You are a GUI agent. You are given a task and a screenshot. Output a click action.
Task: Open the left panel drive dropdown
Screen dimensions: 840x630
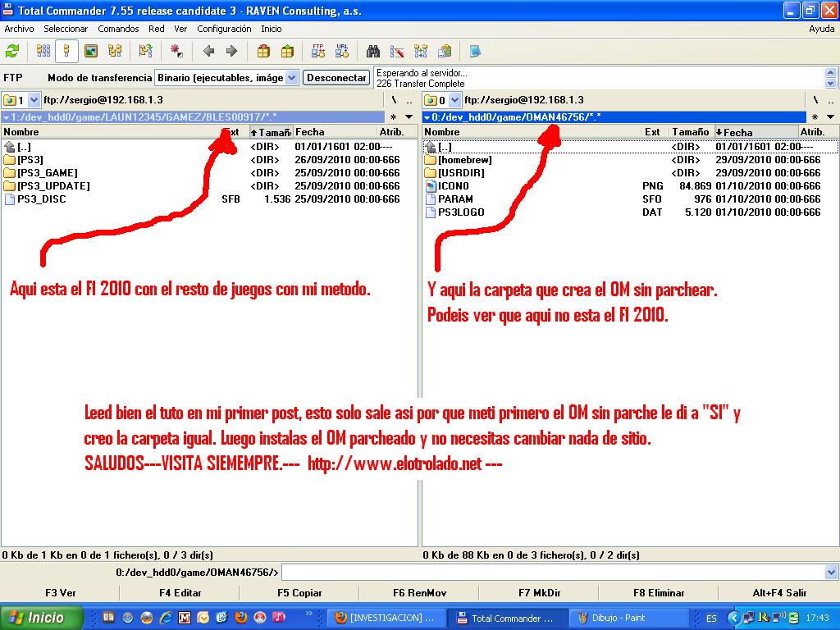coord(34,100)
